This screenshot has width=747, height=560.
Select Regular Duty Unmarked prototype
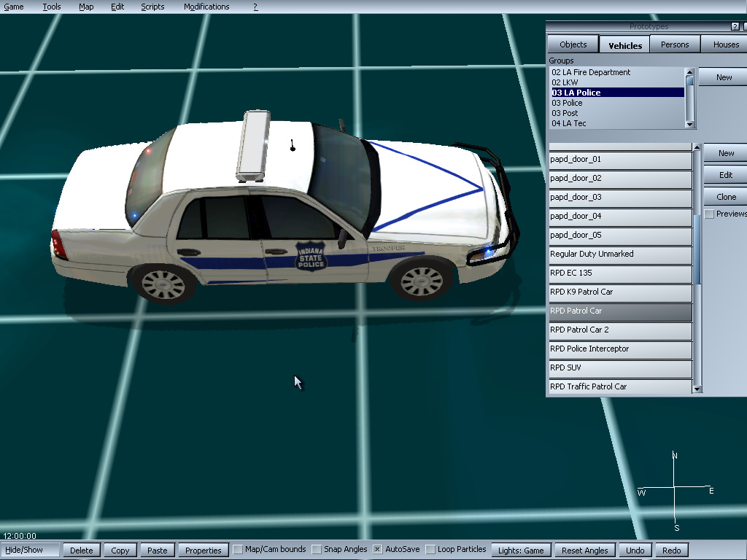pos(620,254)
